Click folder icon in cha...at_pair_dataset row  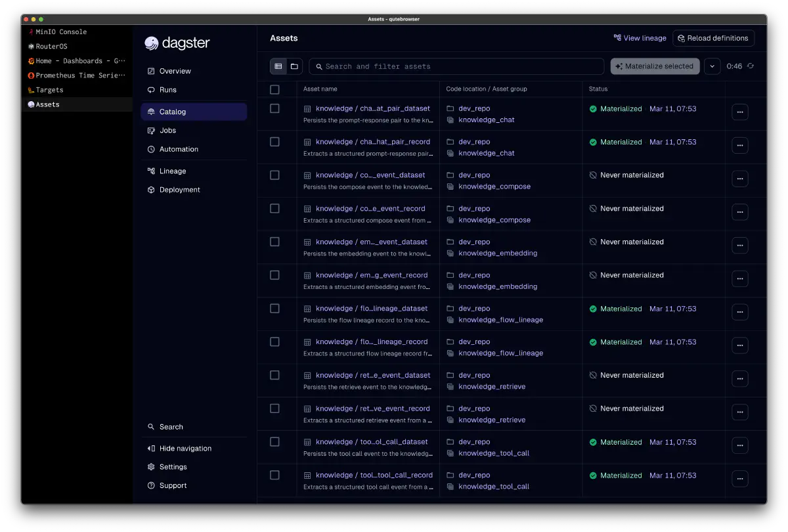point(450,108)
